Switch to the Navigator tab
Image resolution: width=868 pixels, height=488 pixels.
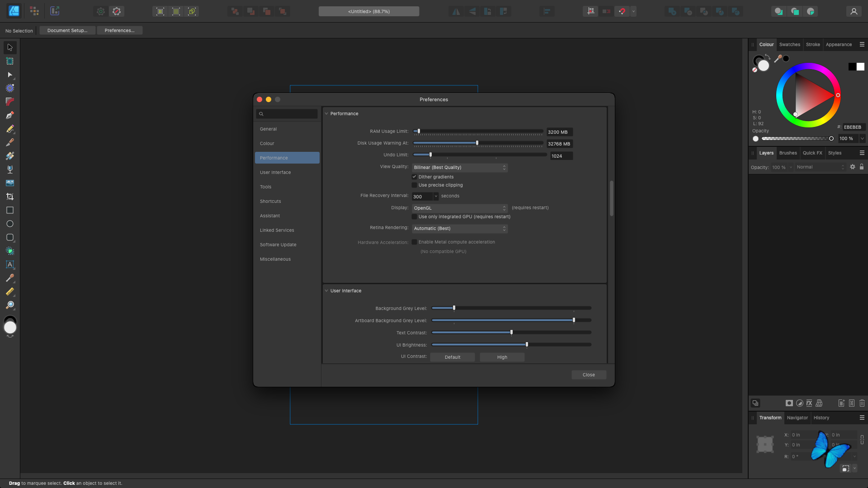797,418
